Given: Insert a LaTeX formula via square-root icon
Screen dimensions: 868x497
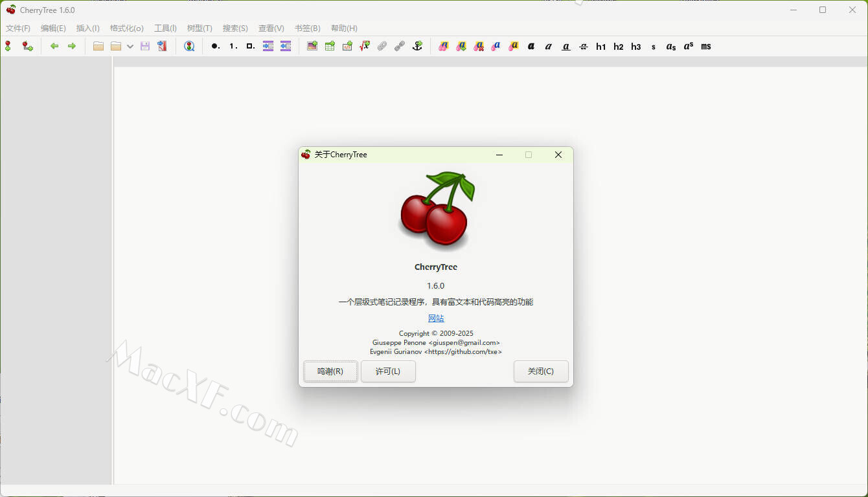Looking at the screenshot, I should (x=365, y=46).
